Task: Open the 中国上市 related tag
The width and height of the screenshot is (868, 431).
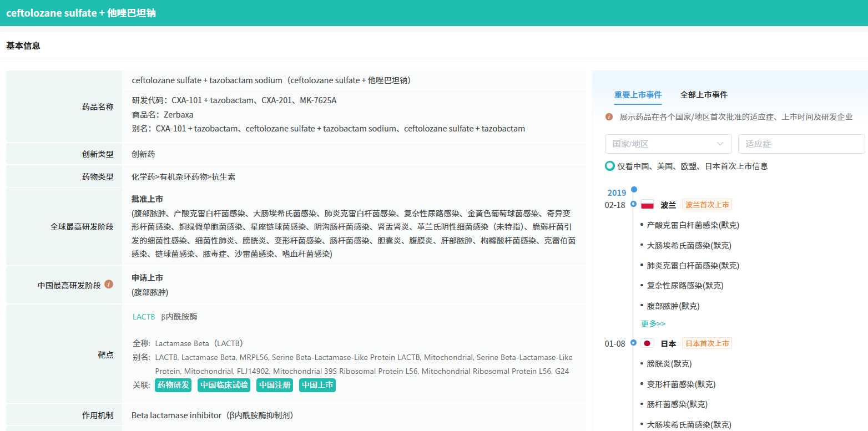Action: click(x=317, y=385)
